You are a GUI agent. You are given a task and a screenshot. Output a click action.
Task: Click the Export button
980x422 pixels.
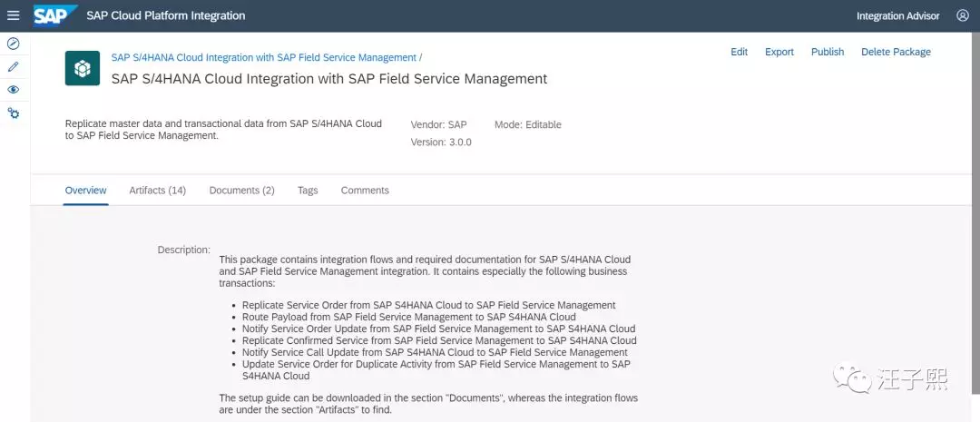pos(779,52)
